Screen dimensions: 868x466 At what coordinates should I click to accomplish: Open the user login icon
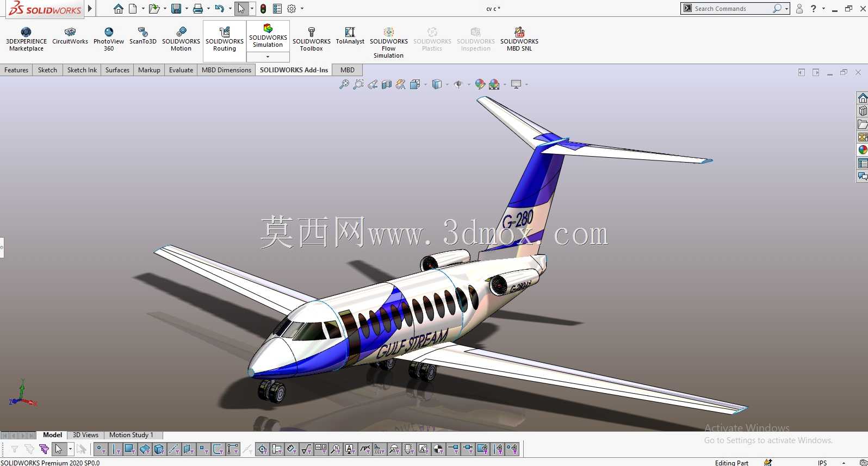[x=799, y=9]
